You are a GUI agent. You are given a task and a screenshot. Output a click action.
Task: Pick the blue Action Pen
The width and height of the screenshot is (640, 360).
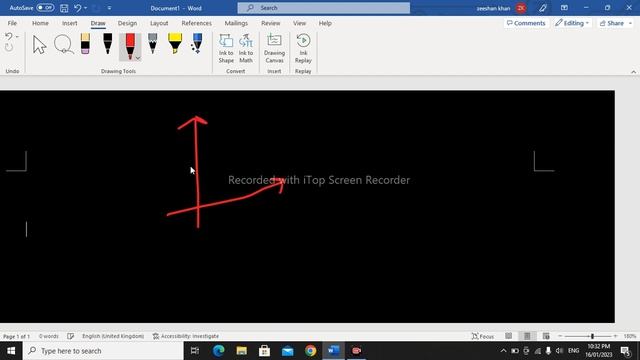197,44
